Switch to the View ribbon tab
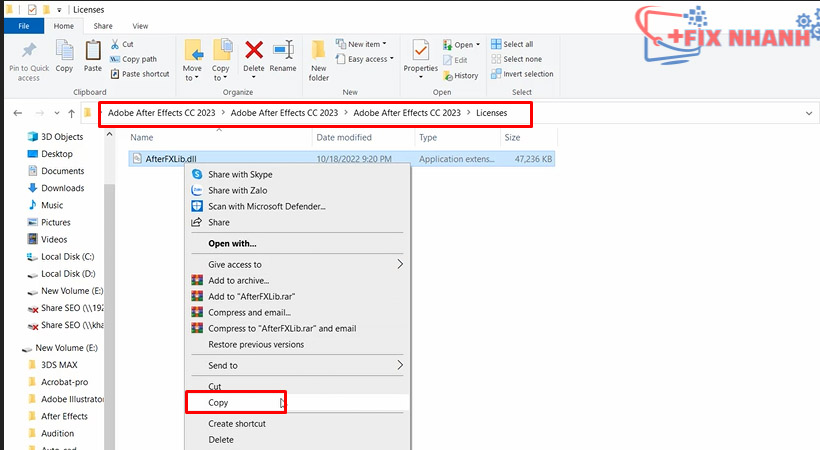The width and height of the screenshot is (820, 450). (140, 26)
